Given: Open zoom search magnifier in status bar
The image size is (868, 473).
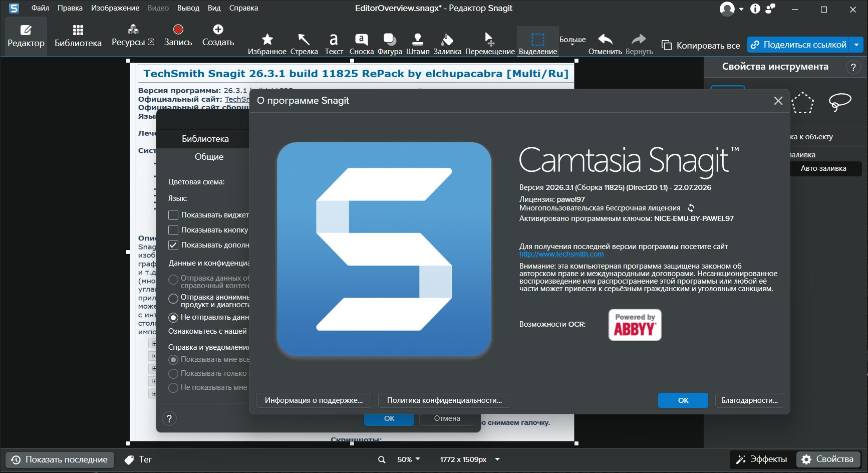Looking at the screenshot, I should (x=382, y=459).
